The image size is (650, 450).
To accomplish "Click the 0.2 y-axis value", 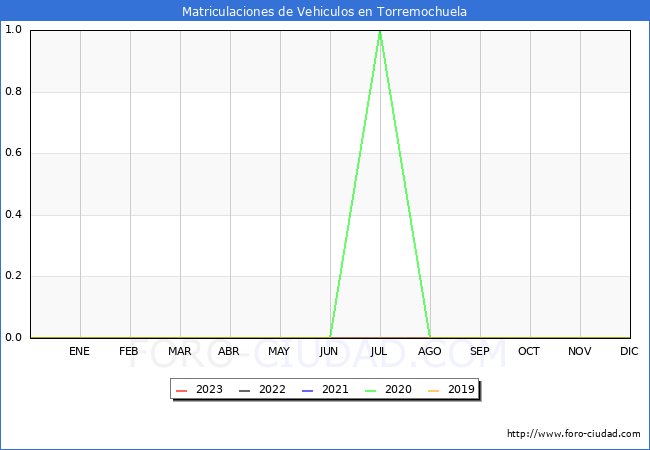I will 13,276.
